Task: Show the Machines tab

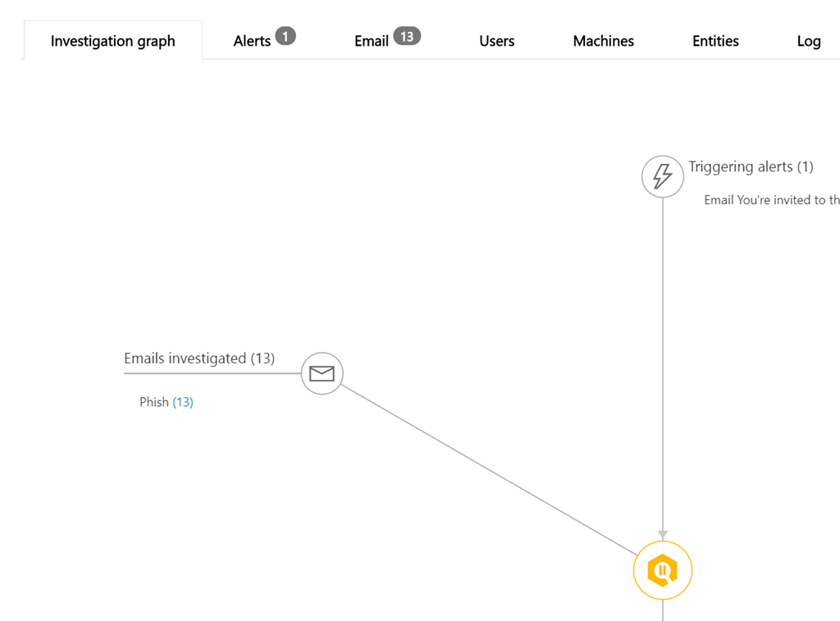Action: click(x=603, y=41)
